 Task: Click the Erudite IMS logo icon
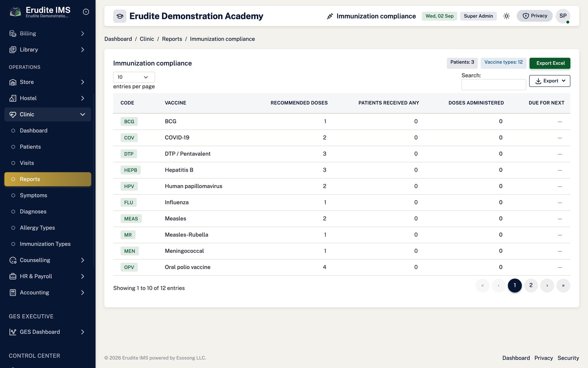(x=15, y=12)
